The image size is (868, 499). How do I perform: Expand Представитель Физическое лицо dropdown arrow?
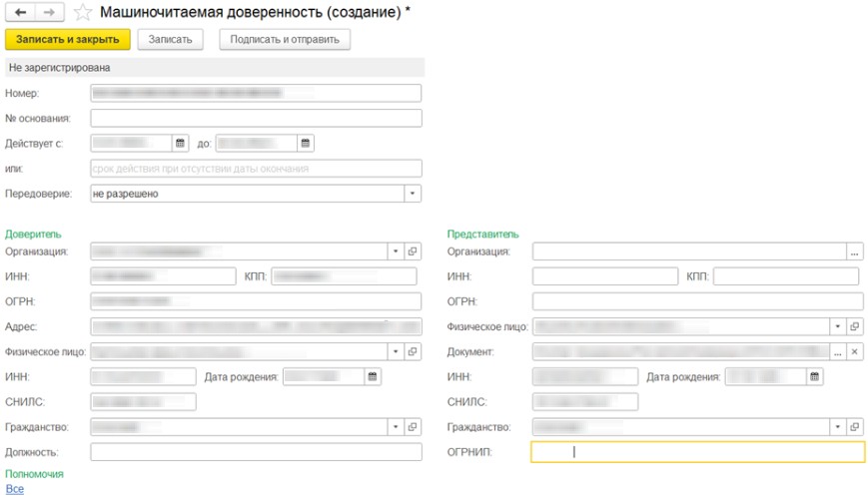pyautogui.click(x=838, y=326)
